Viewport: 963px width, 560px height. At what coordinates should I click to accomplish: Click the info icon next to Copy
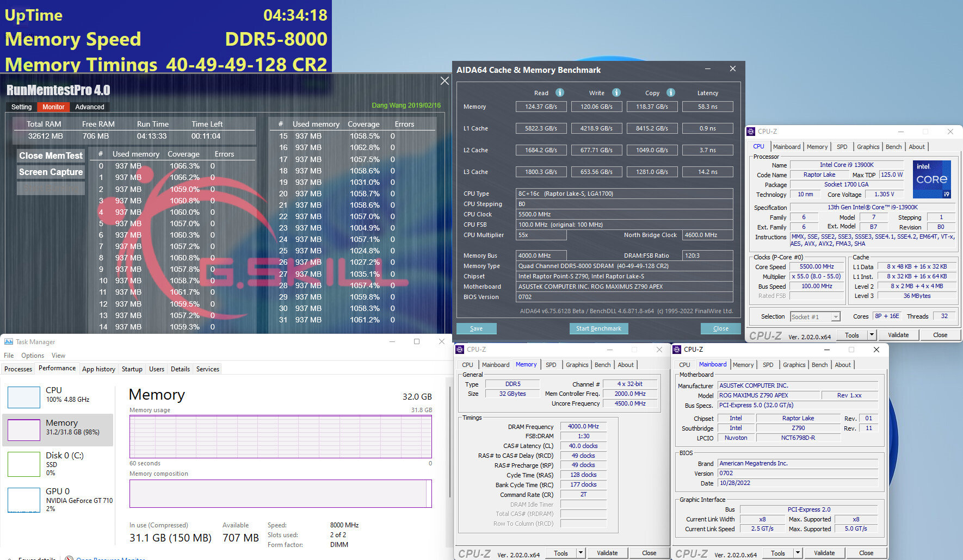pyautogui.click(x=670, y=92)
